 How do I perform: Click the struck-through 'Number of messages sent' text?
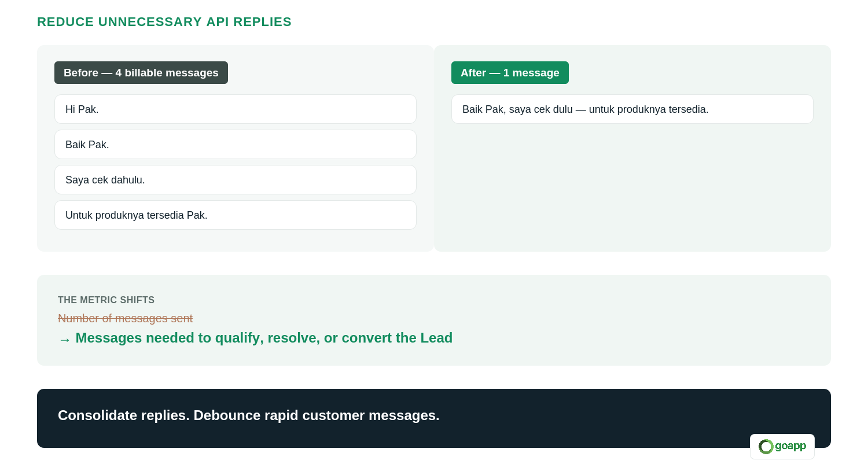click(x=125, y=318)
